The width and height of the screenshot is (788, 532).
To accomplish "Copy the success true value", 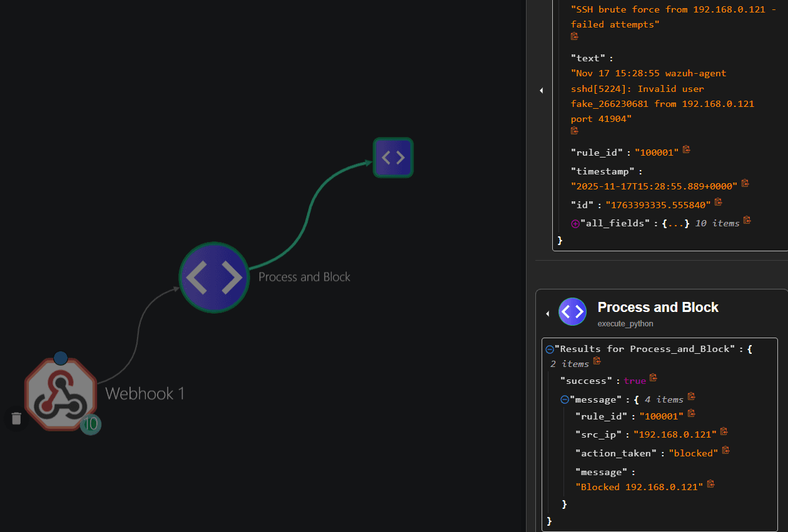I will 653,378.
